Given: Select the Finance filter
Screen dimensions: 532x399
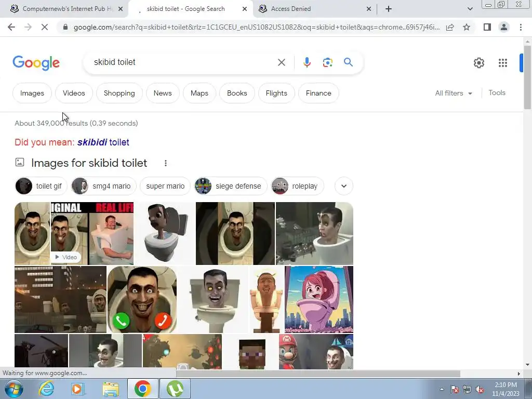Looking at the screenshot, I should (318, 93).
